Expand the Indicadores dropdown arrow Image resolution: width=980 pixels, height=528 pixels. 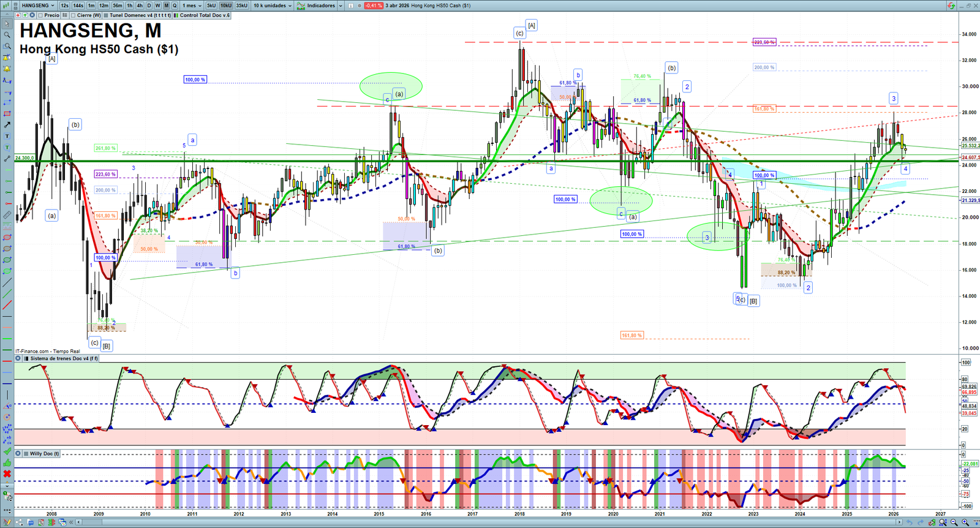pos(340,6)
